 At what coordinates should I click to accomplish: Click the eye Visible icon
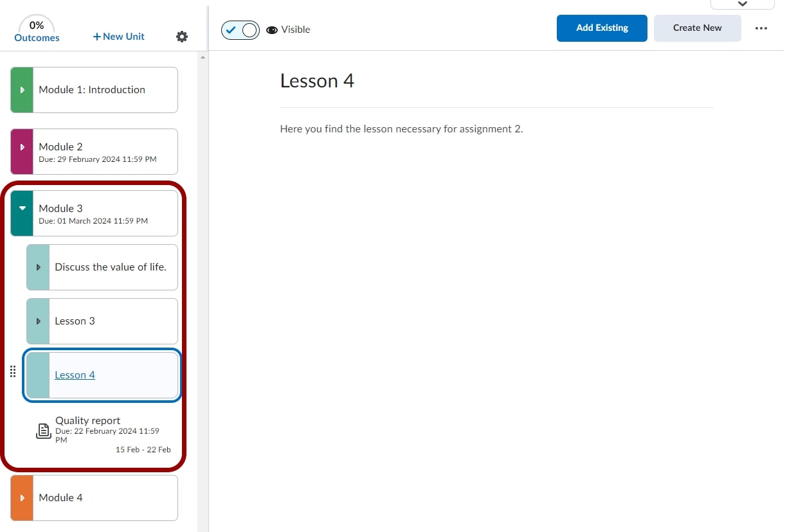coord(272,30)
